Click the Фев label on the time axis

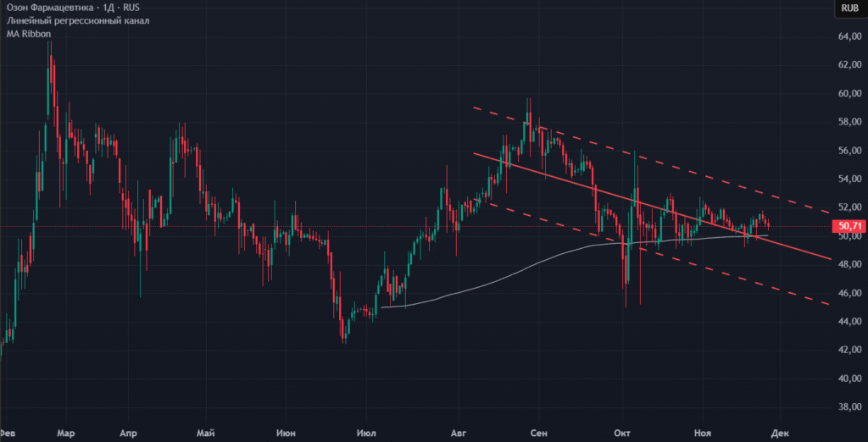click(10, 433)
